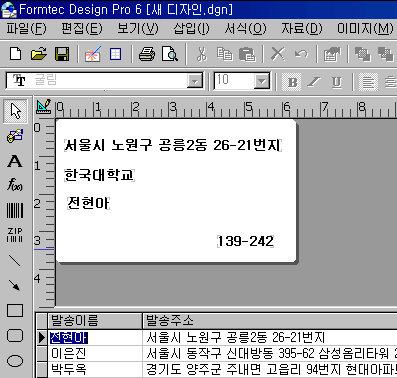Undo the last action

coord(301,54)
